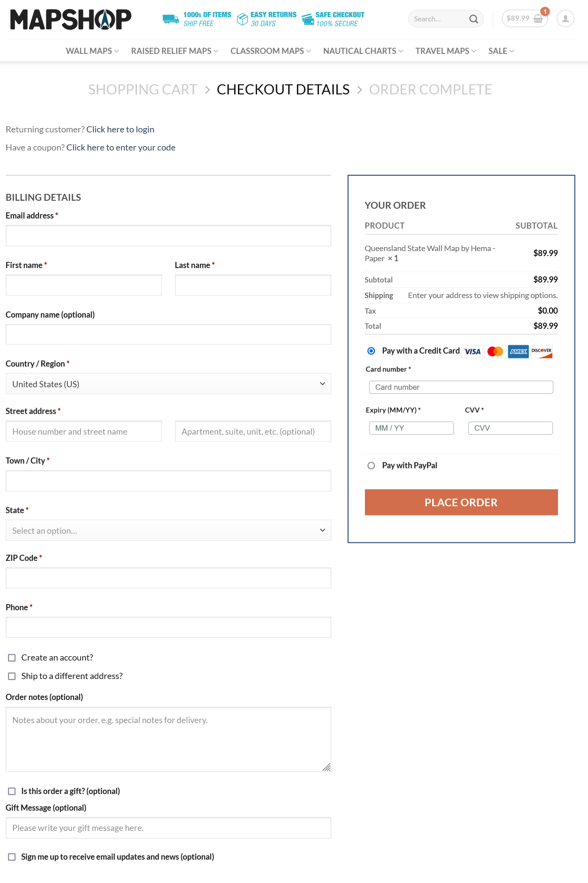The height and width of the screenshot is (883, 588).
Task: Click the safe checkout card icon
Action: pos(308,19)
